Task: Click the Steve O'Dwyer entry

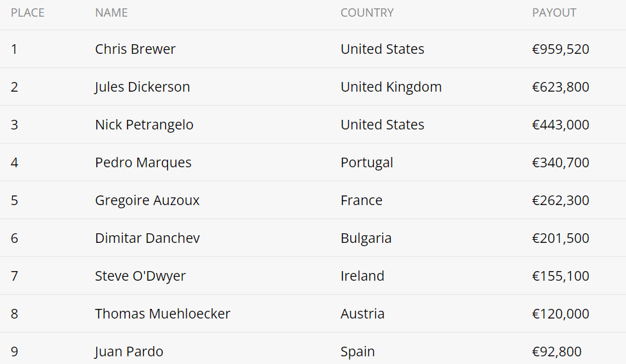Action: point(140,276)
